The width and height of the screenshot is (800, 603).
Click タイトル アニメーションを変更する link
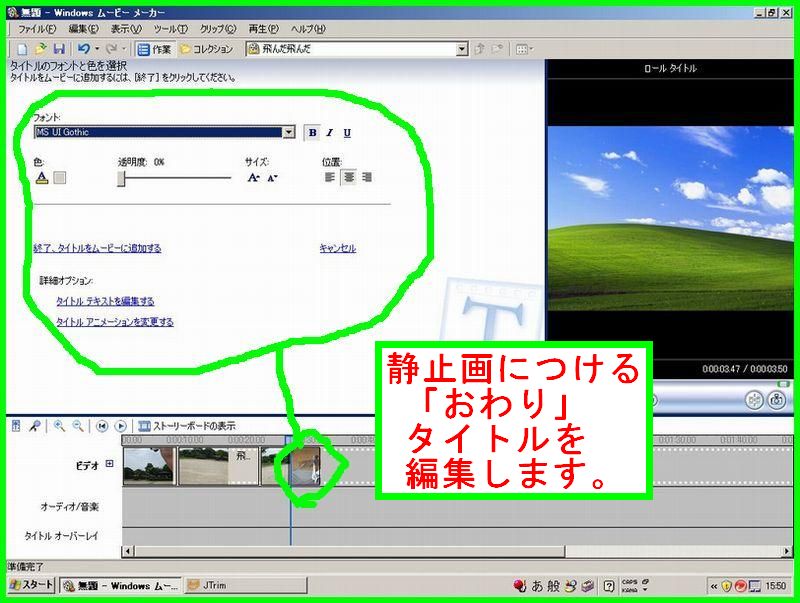coord(115,321)
